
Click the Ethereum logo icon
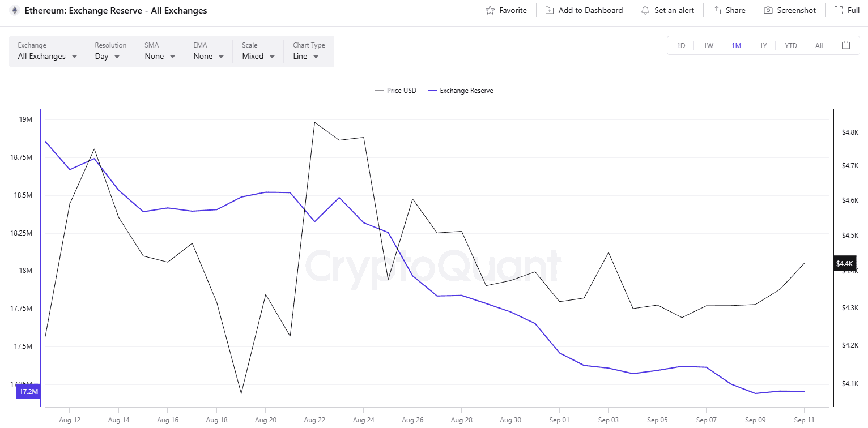pos(14,10)
